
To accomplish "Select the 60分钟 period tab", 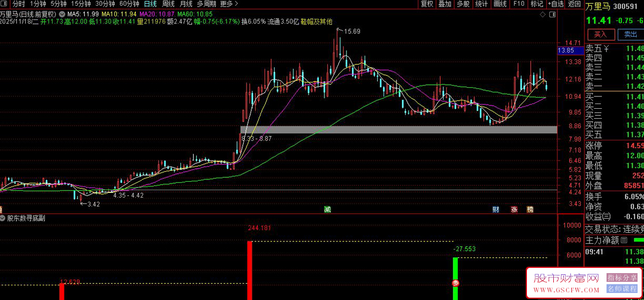I will pyautogui.click(x=129, y=4).
